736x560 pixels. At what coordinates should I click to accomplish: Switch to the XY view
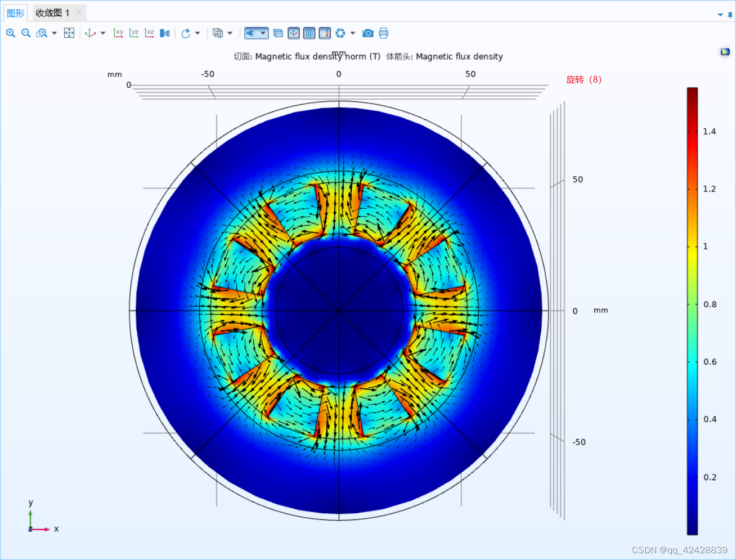[x=118, y=33]
